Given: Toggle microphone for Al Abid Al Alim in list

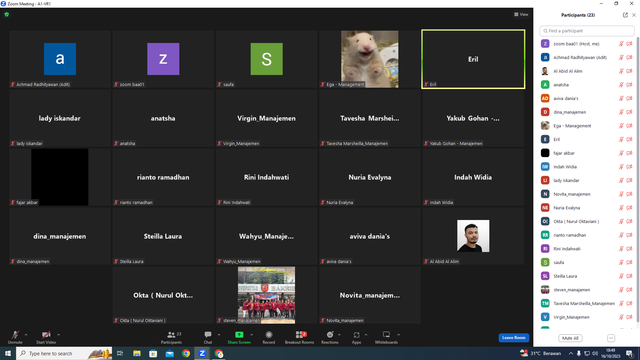Looking at the screenshot, I should [621, 71].
